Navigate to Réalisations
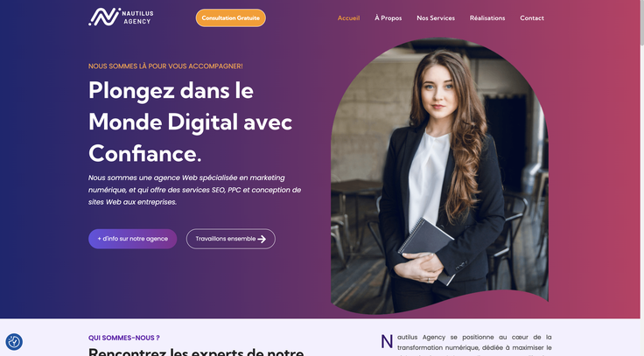The image size is (644, 356). click(487, 18)
